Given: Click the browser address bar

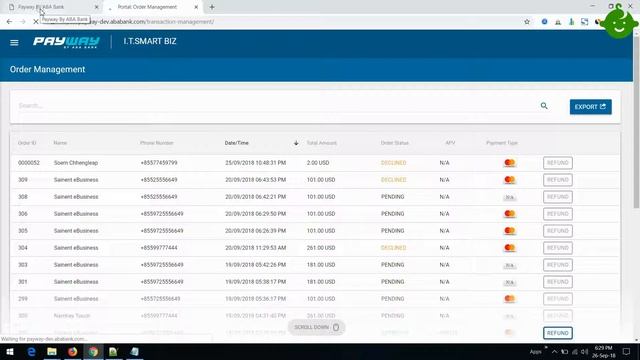Looking at the screenshot, I should (282, 22).
